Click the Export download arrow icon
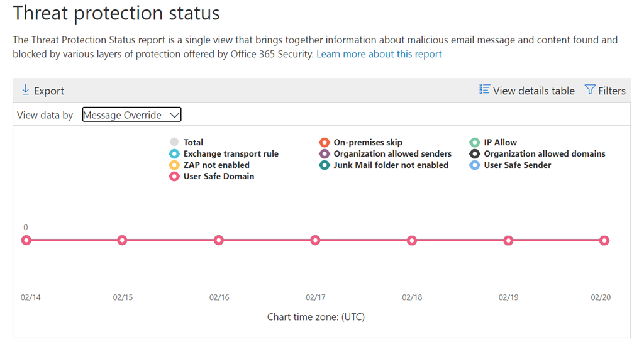This screenshot has width=644, height=349. 26,90
